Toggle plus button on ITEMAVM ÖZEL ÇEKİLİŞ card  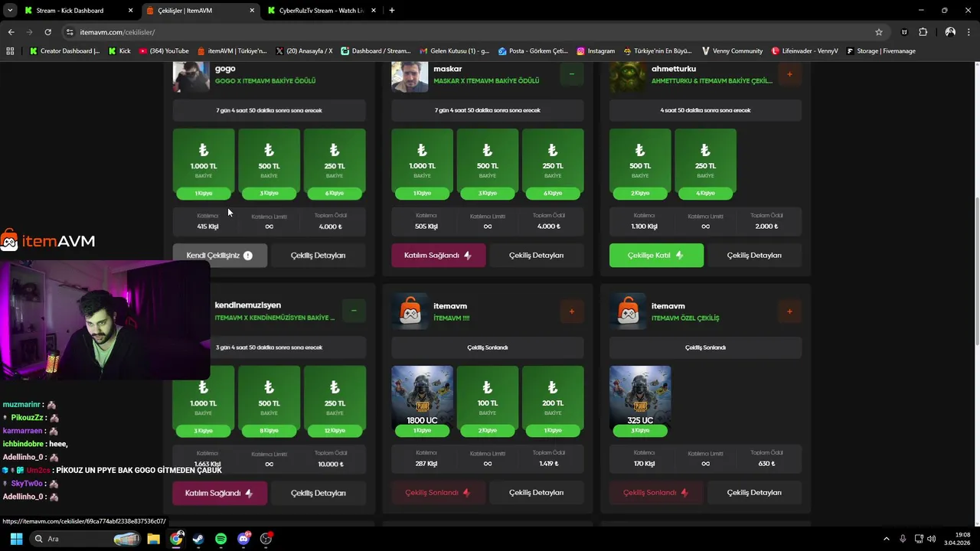789,311
